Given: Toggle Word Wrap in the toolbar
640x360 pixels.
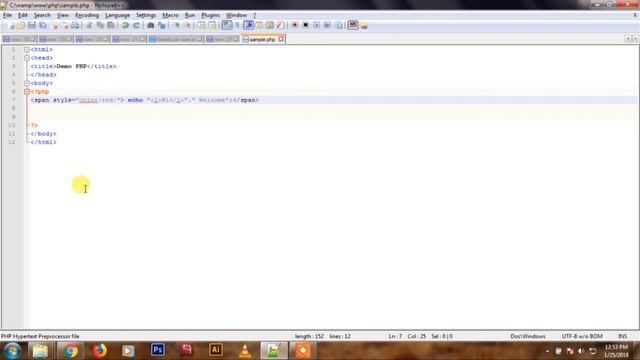Looking at the screenshot, I should (x=227, y=25).
